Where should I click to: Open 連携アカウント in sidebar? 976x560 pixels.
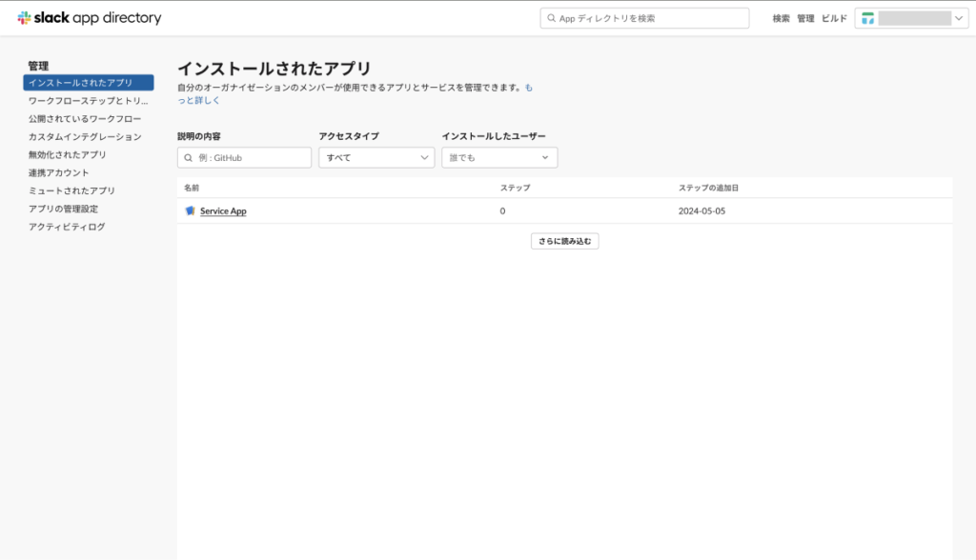pyautogui.click(x=59, y=172)
